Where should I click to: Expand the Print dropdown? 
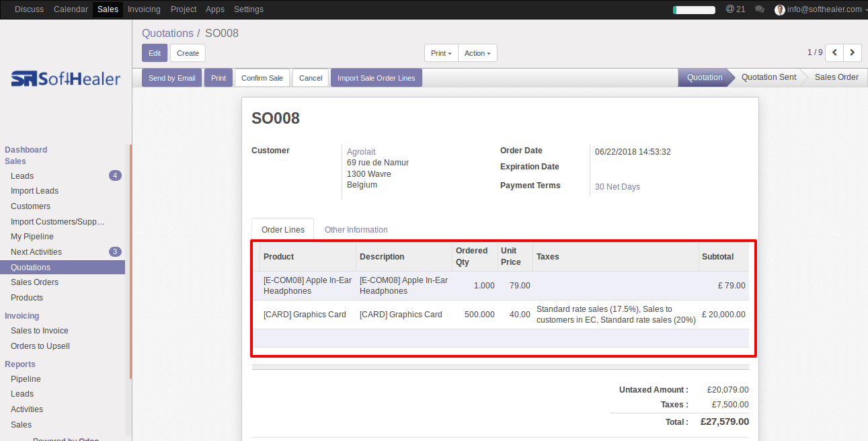[x=441, y=53]
